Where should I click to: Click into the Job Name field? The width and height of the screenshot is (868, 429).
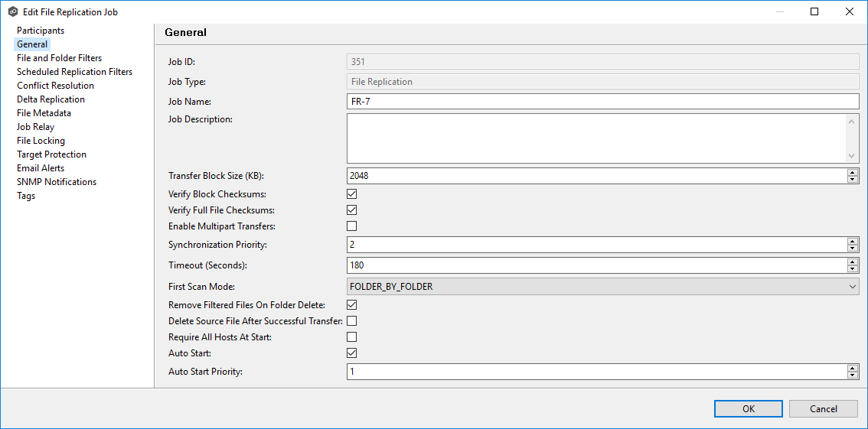[x=602, y=102]
